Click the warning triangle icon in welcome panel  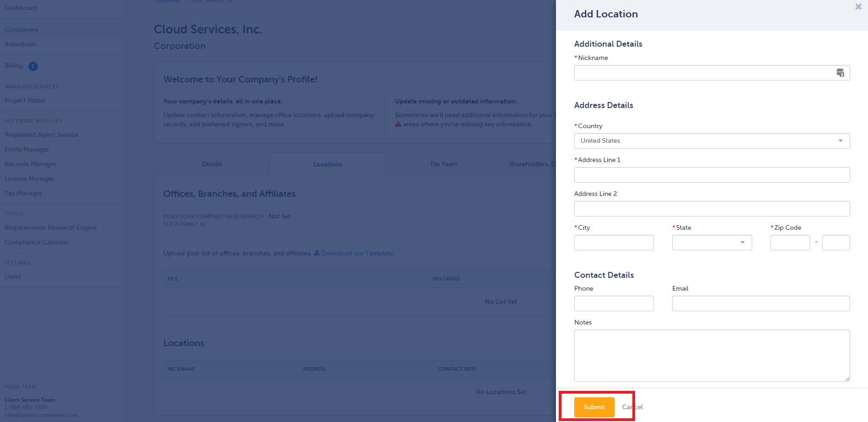click(398, 124)
